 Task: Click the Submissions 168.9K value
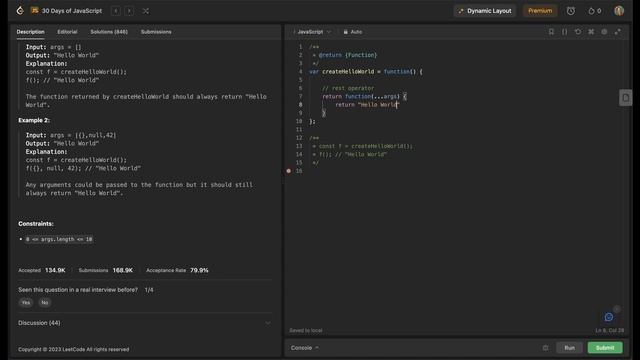pos(122,270)
